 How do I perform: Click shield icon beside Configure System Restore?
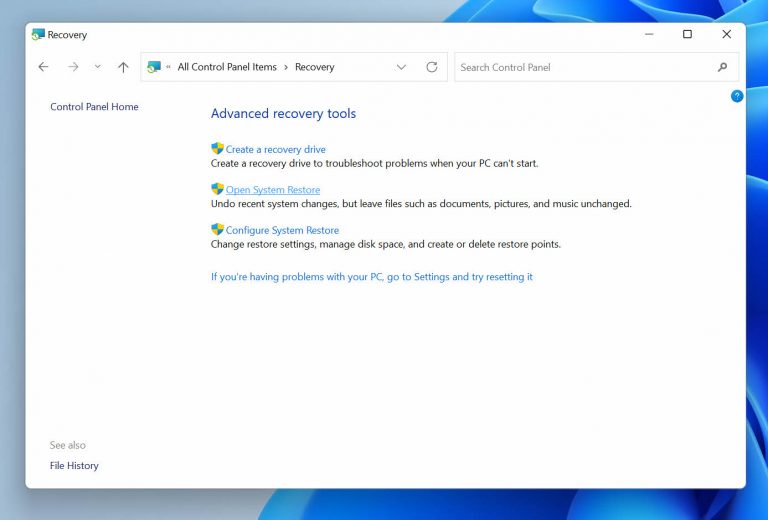217,230
